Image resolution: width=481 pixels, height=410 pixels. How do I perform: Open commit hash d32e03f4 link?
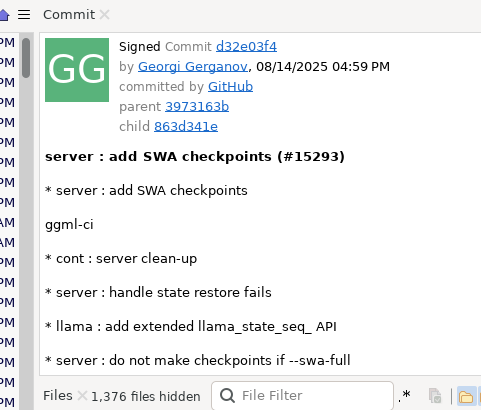pos(246,47)
